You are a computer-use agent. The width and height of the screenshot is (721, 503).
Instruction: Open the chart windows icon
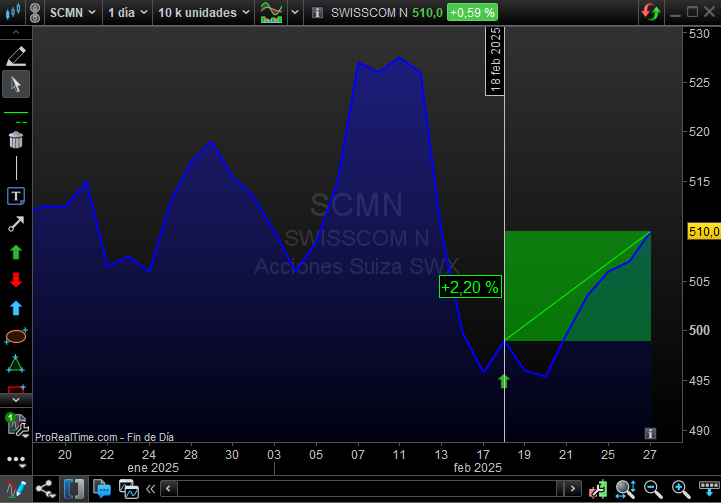(129, 489)
